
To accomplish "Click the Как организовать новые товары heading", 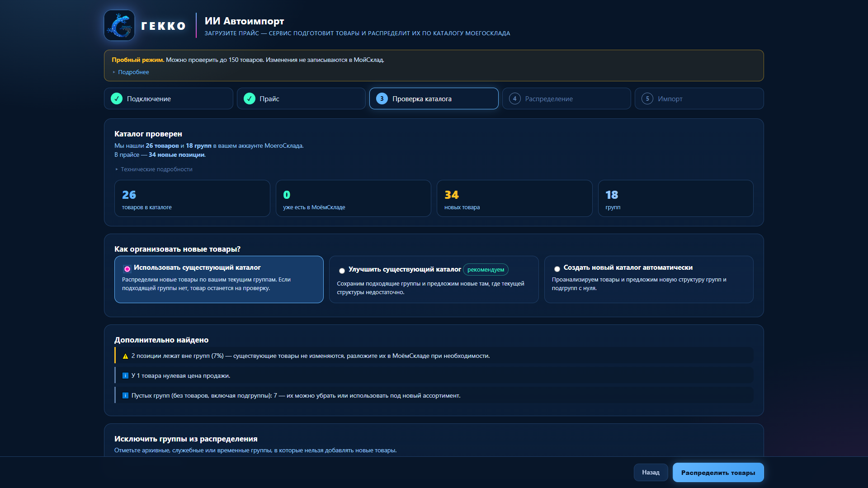I will click(x=177, y=249).
